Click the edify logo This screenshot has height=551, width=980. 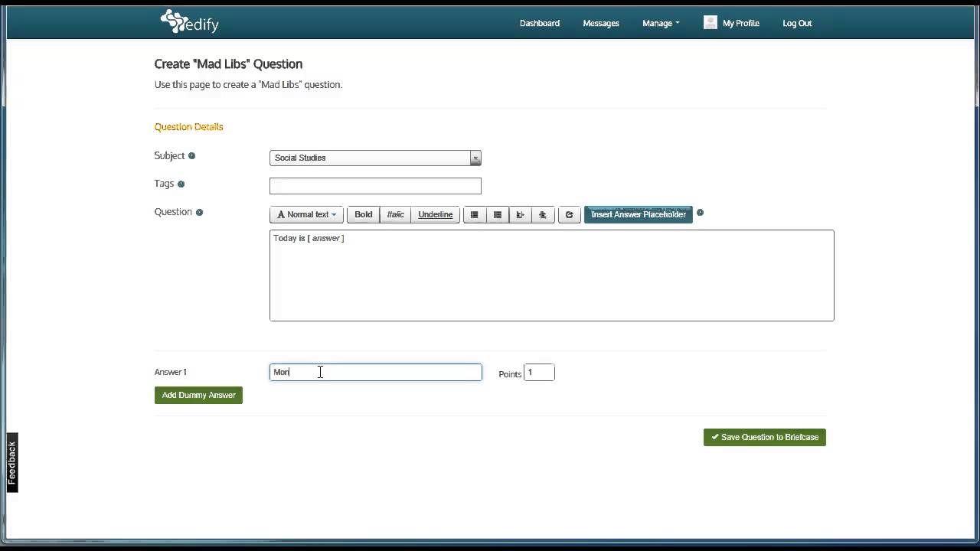tap(190, 21)
